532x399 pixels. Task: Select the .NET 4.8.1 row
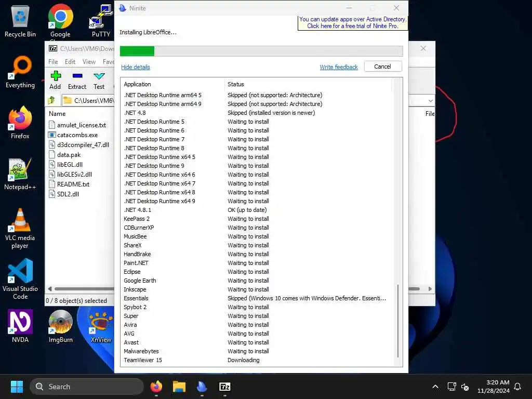click(x=259, y=210)
